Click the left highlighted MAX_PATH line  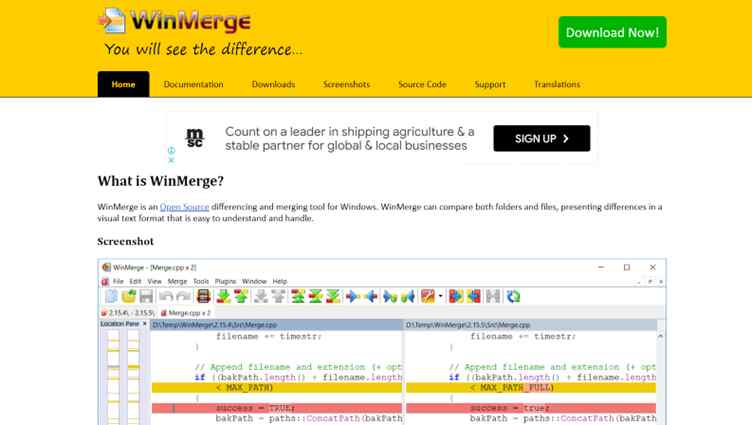coord(277,388)
